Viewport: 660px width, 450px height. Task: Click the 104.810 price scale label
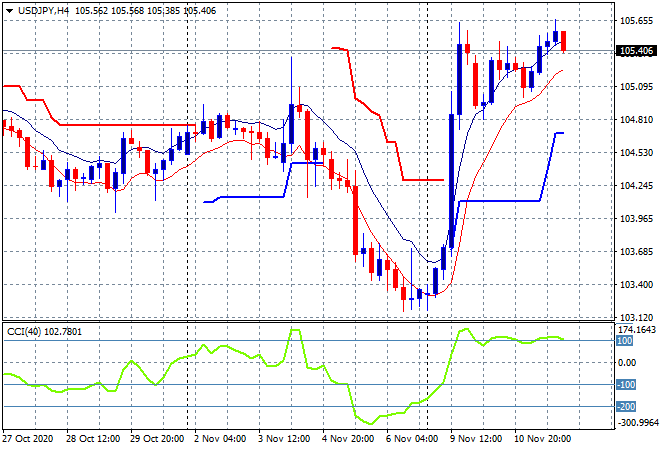click(636, 120)
